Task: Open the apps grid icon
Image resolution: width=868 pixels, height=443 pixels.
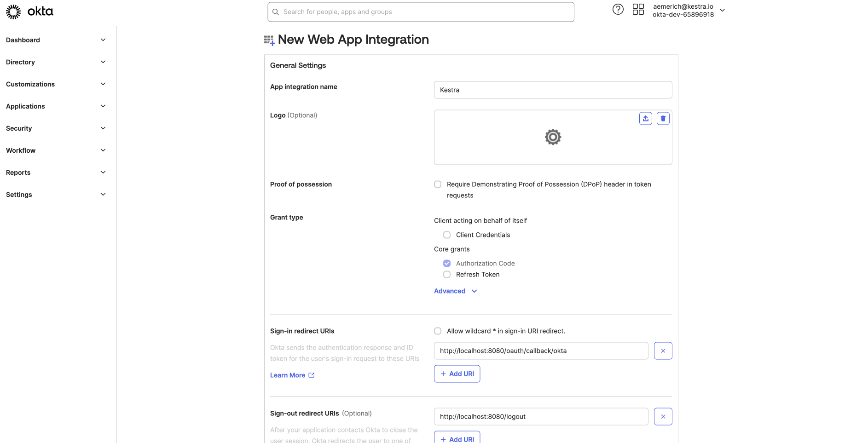Action: [638, 9]
